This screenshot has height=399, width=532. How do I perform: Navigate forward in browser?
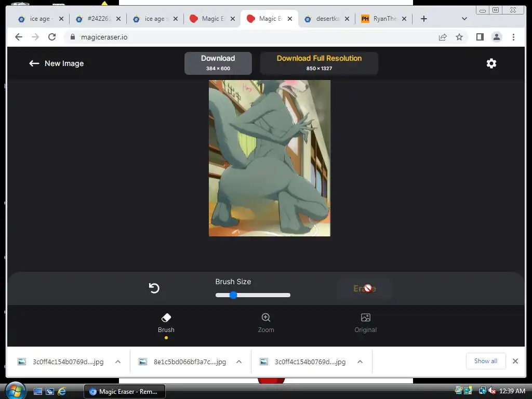click(35, 37)
